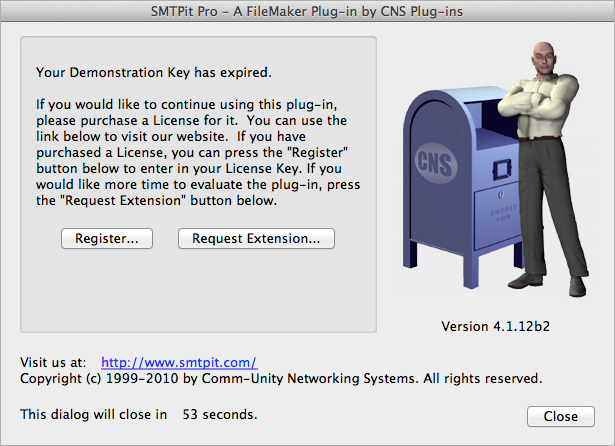This screenshot has height=446, width=615.
Task: Click the "This dialog will close in" label
Action: pyautogui.click(x=93, y=415)
